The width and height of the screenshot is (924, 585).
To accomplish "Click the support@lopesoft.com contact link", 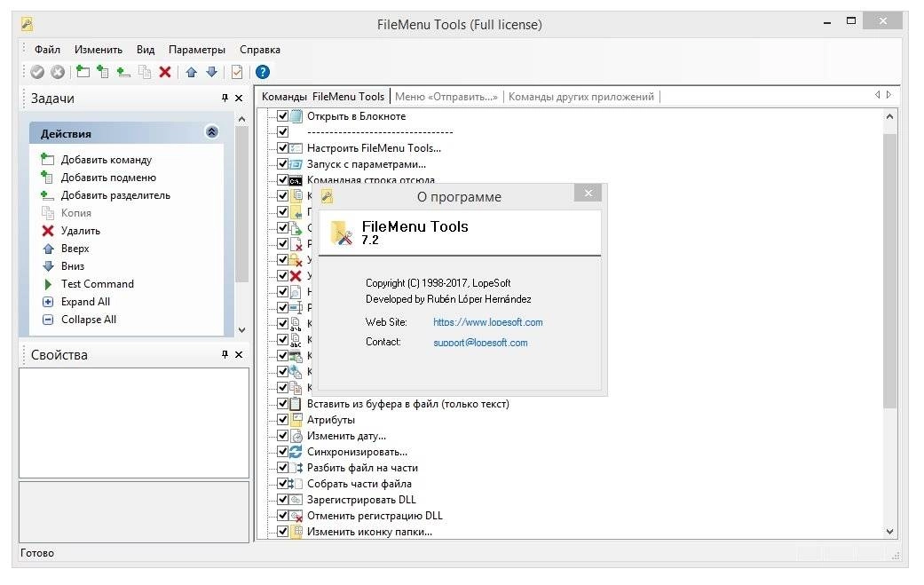I will pos(480,343).
